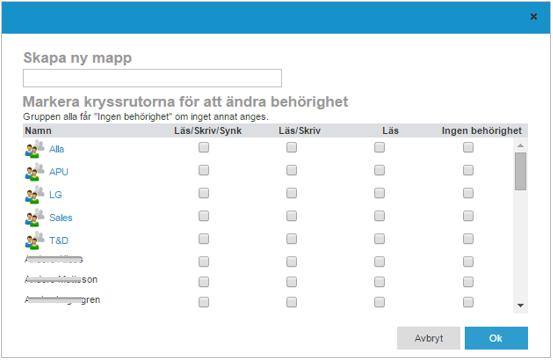Check Läs/Skriv for T&D
The width and height of the screenshot is (553, 360).
pos(291,239)
